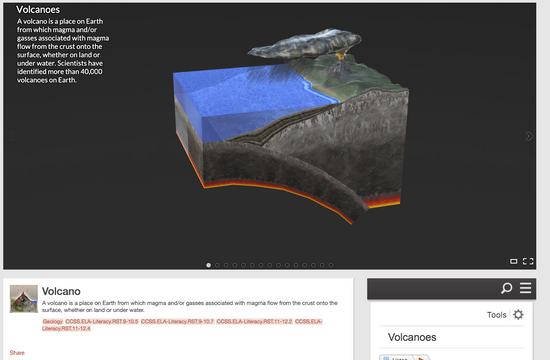Select the second slide indicator dot
The image size is (550, 360).
tap(217, 265)
